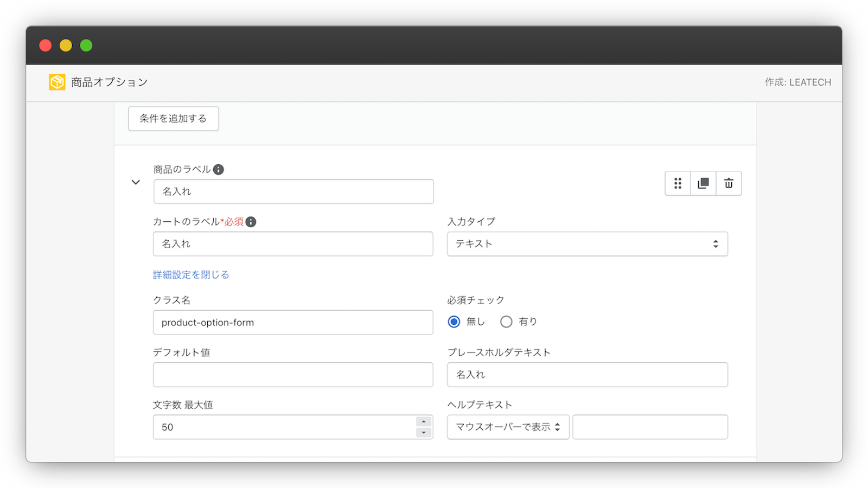Click the info icon beside カートのラベル
Image resolution: width=868 pixels, height=488 pixels.
click(251, 222)
